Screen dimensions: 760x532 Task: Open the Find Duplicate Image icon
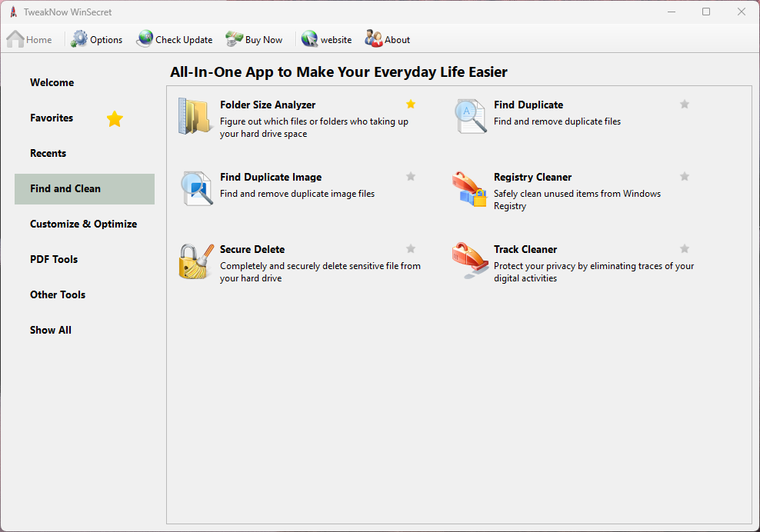click(195, 189)
